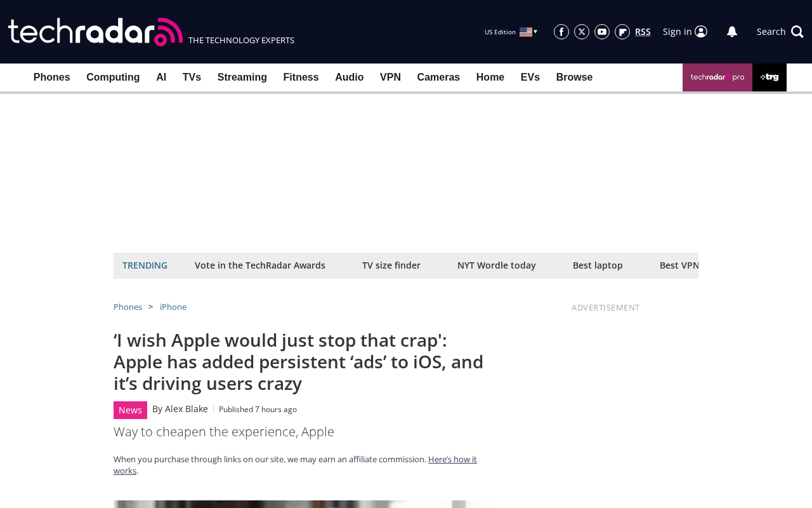
Task: Click the notifications bell icon
Action: coord(732,32)
